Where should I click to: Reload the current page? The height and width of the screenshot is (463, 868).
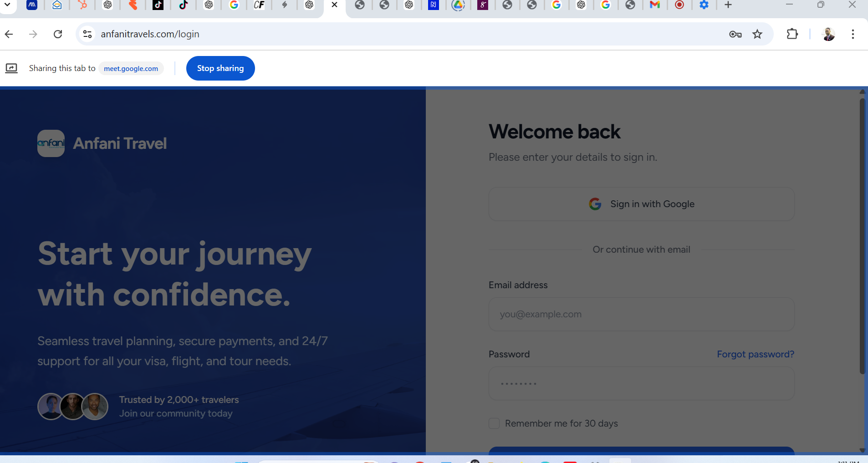tap(58, 34)
